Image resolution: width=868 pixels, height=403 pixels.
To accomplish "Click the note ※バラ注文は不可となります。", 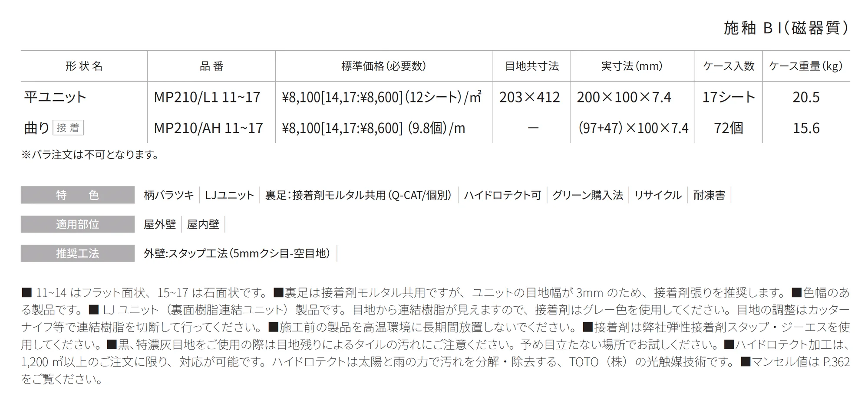I will pyautogui.click(x=90, y=155).
